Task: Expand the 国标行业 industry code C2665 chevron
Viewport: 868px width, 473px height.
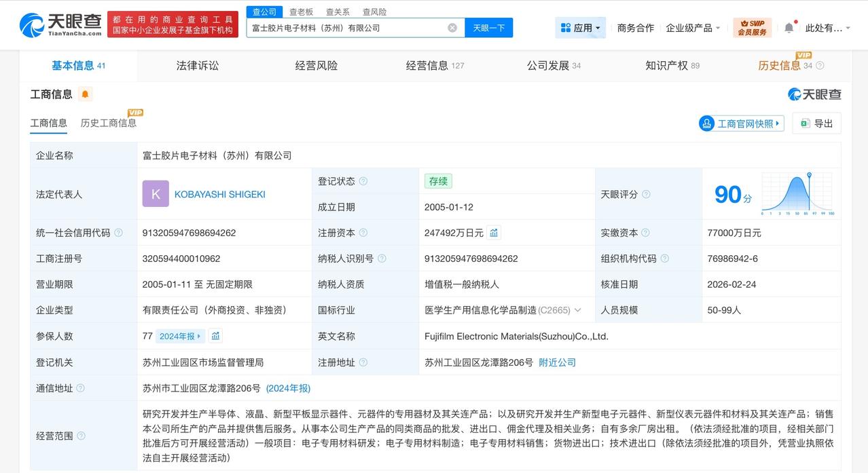Action: (x=577, y=309)
